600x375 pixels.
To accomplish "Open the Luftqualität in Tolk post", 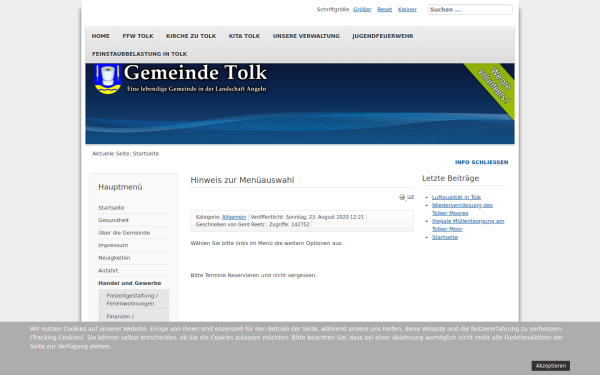I will click(x=456, y=197).
